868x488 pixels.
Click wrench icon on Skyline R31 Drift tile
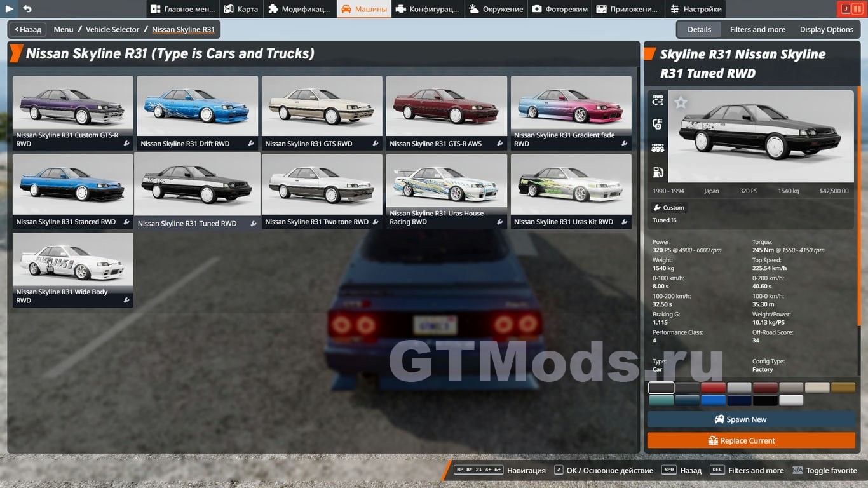251,144
